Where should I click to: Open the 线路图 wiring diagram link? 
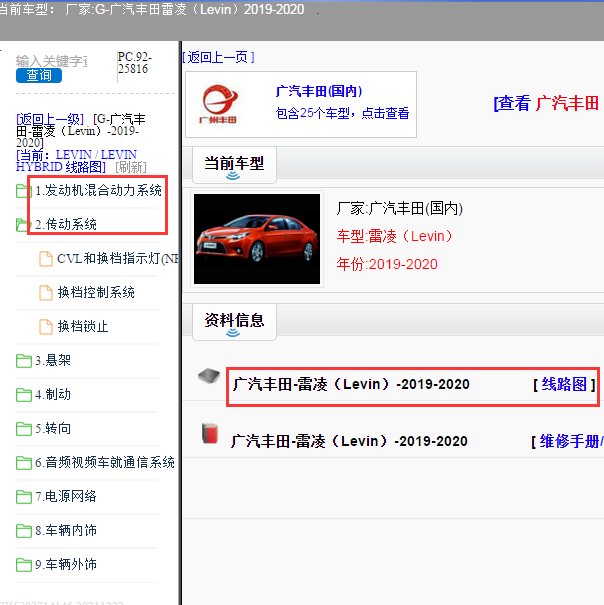(564, 384)
